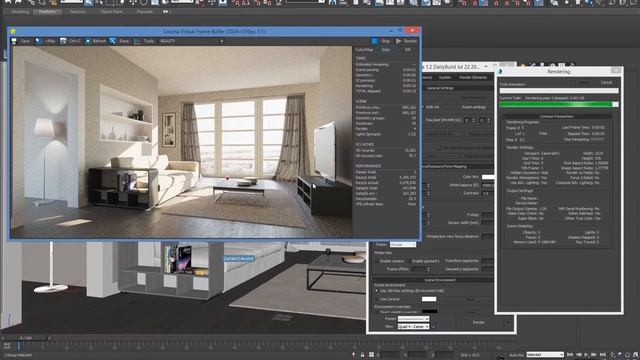Open the Render button's dropdown arrow
The width and height of the screenshot is (640, 360).
[x=508, y=322]
